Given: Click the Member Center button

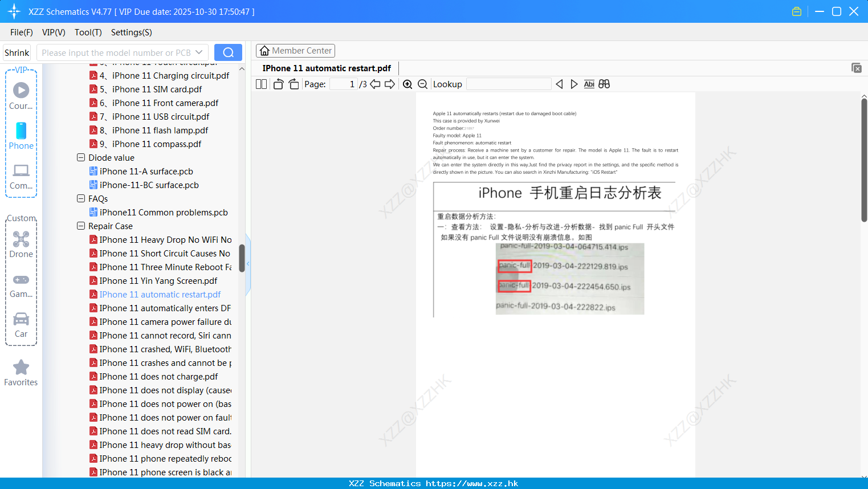Looking at the screenshot, I should [295, 51].
